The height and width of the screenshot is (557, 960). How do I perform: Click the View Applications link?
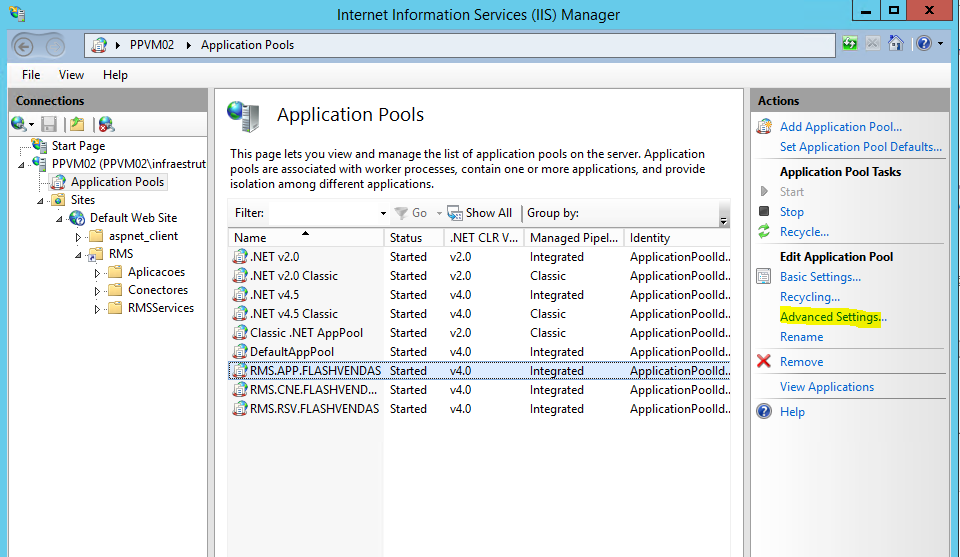click(826, 387)
